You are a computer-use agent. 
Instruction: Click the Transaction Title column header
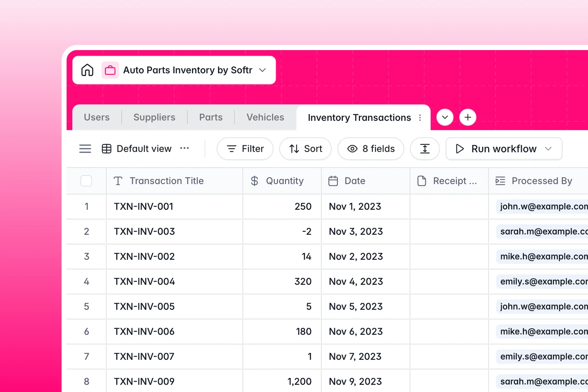pos(174,181)
